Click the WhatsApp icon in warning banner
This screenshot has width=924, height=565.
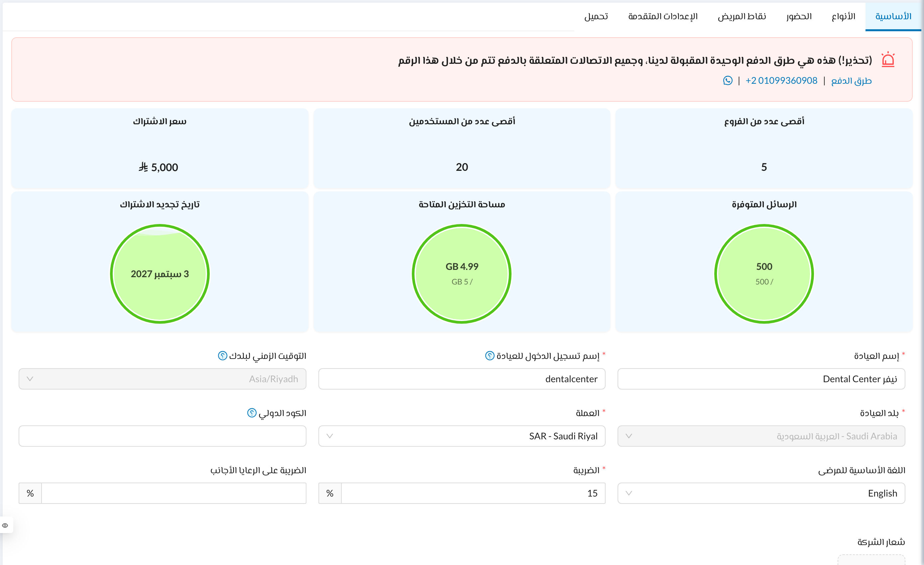(728, 81)
